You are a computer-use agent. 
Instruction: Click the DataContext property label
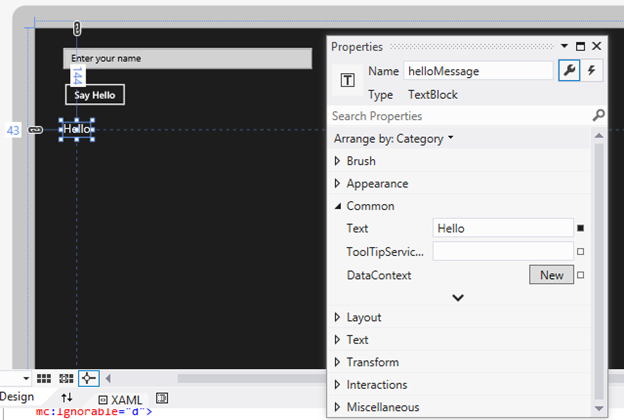(379, 275)
